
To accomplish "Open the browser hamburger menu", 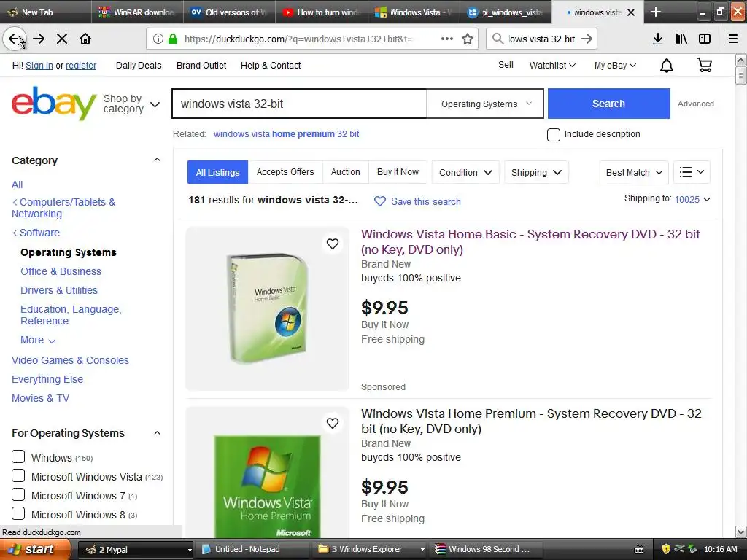I will click(x=732, y=39).
